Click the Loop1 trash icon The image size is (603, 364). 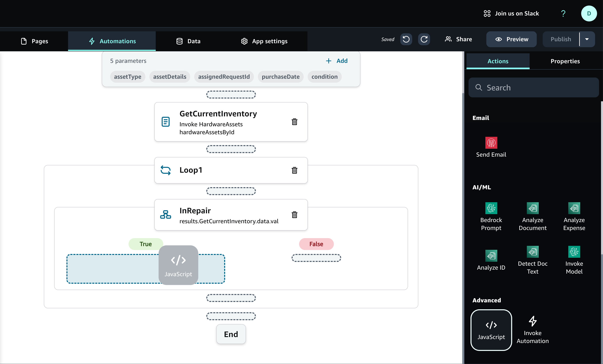coord(294,170)
